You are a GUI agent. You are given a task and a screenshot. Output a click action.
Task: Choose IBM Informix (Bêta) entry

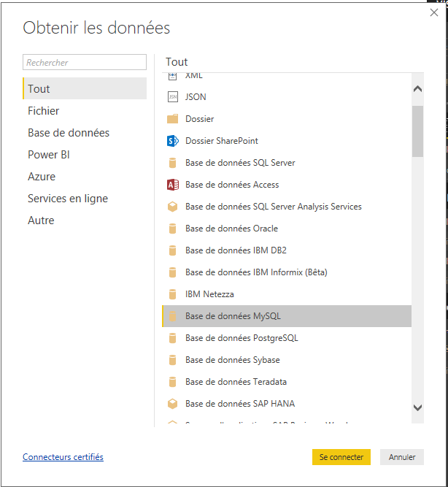pyautogui.click(x=256, y=272)
